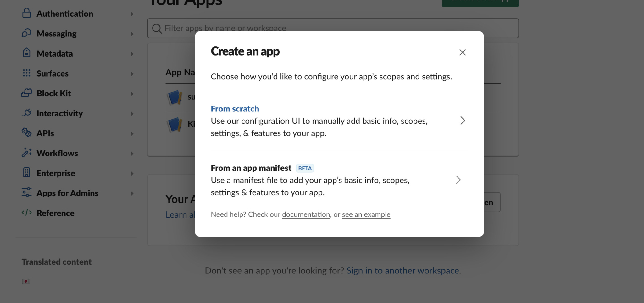Click the Workflows magic wand icon
This screenshot has width=644, height=303.
27,153
